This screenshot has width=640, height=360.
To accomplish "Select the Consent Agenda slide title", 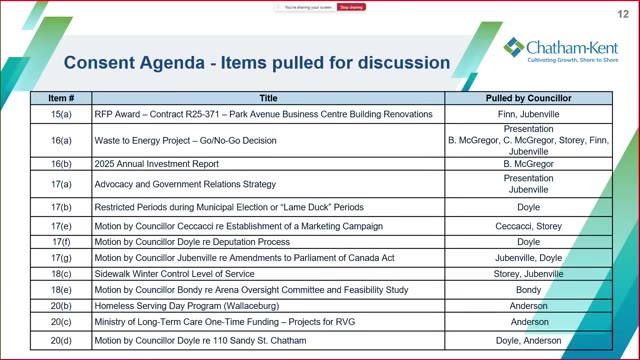I will pyautogui.click(x=257, y=62).
